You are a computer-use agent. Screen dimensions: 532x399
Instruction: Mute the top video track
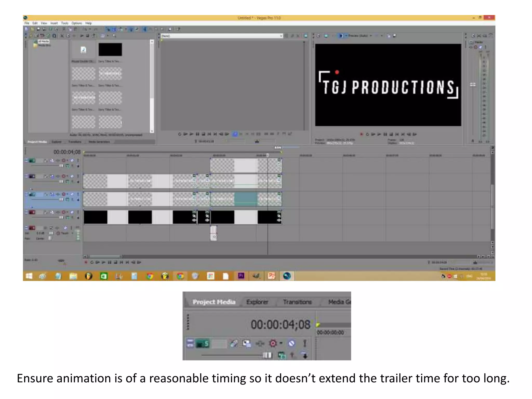(x=72, y=161)
